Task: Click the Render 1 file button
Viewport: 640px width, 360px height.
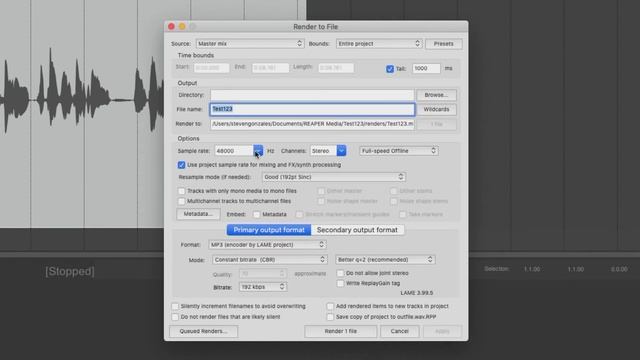Action: tap(340, 331)
